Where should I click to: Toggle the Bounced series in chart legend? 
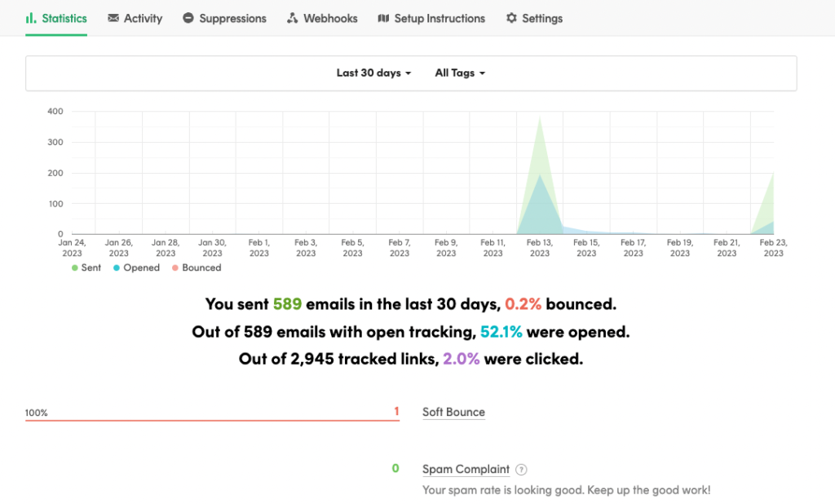pos(196,267)
